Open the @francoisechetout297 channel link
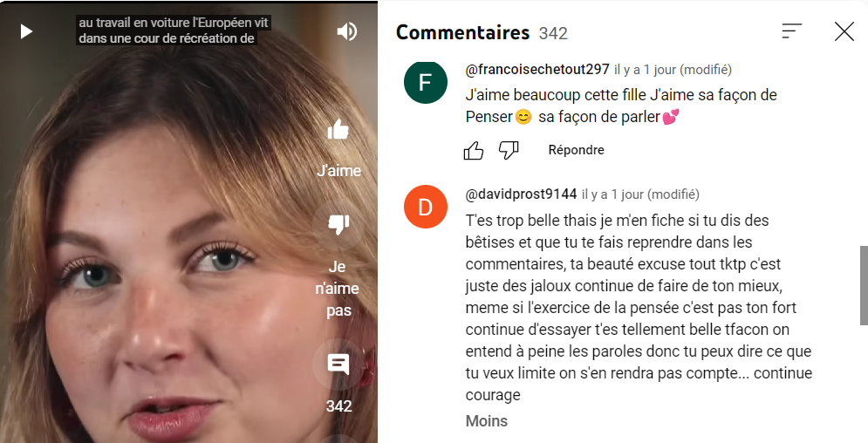Image resolution: width=868 pixels, height=443 pixels. tap(537, 70)
